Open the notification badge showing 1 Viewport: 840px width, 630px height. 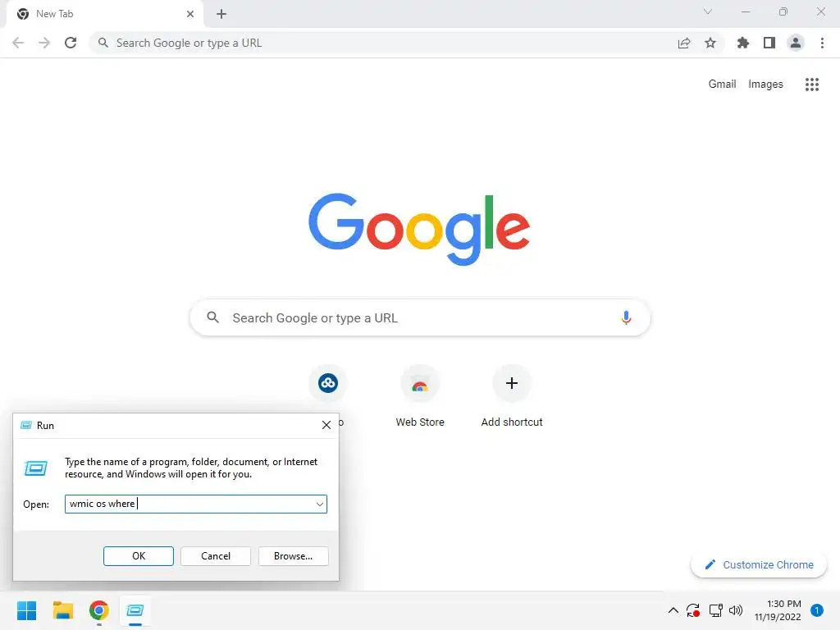817,610
